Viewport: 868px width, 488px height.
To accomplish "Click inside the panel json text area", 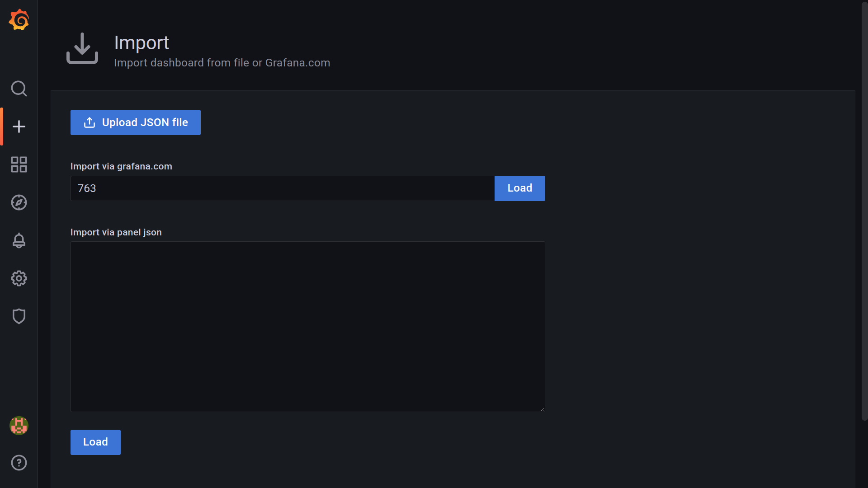I will [307, 326].
